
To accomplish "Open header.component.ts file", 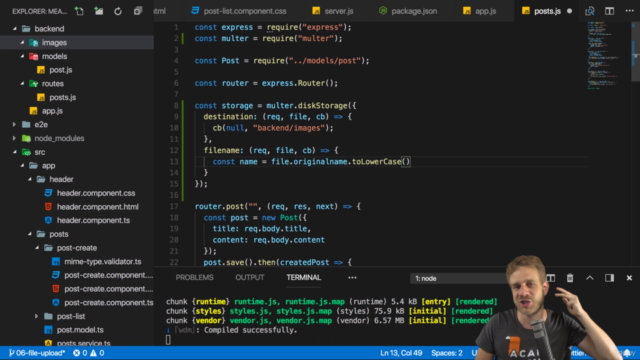I will (x=93, y=220).
